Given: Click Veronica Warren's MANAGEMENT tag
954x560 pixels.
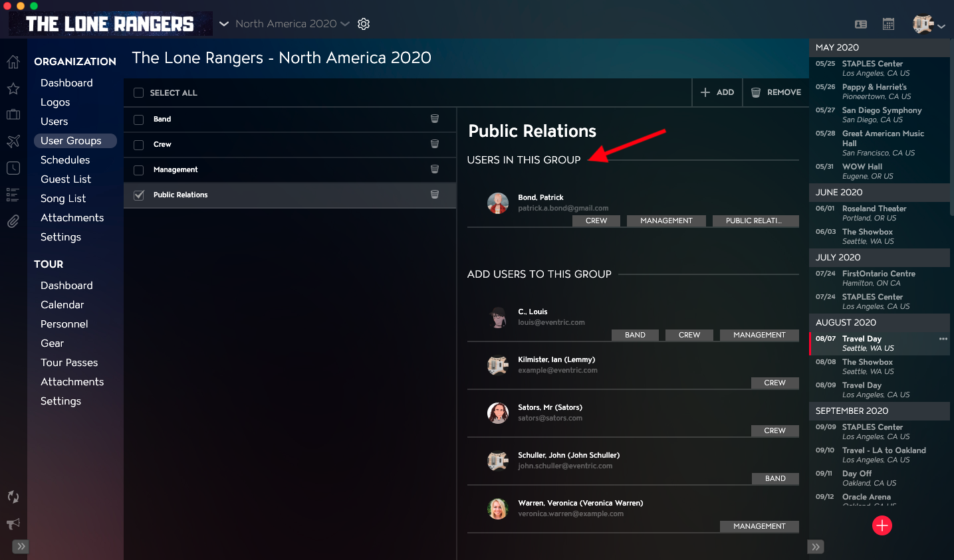Looking at the screenshot, I should [759, 526].
